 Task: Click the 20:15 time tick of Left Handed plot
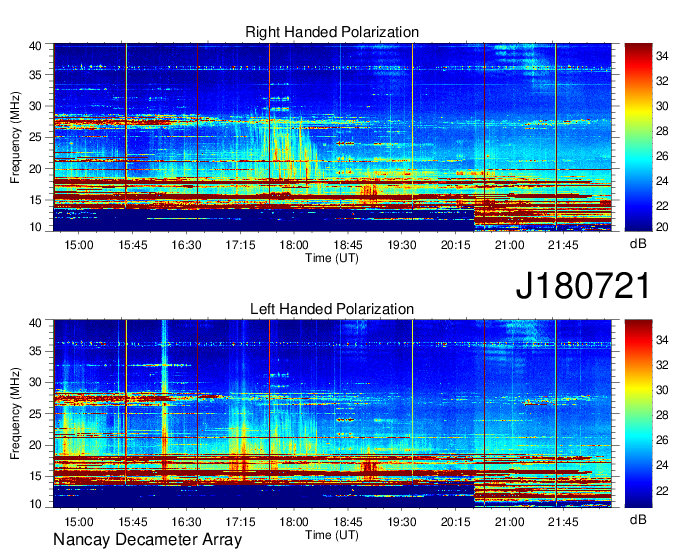tap(456, 522)
